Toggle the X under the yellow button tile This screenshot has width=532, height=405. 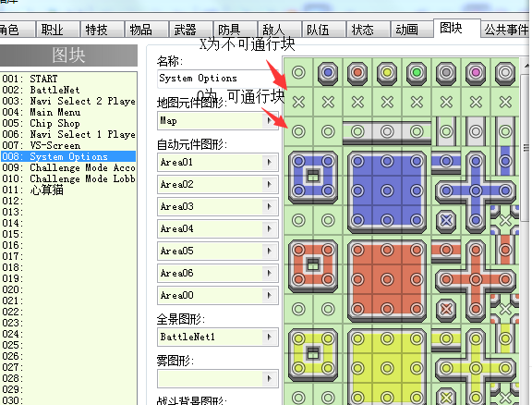click(387, 102)
